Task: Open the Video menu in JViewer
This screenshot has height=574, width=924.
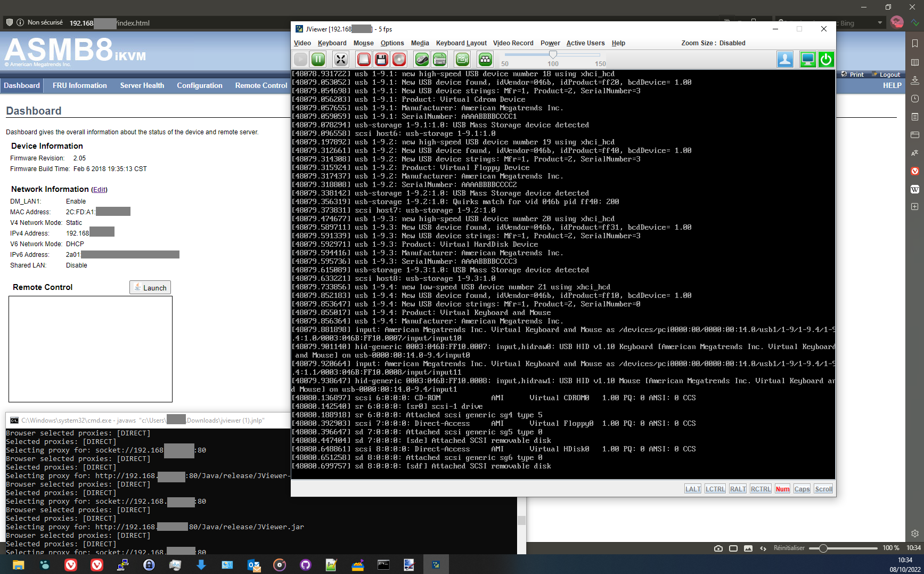Action: tap(302, 43)
